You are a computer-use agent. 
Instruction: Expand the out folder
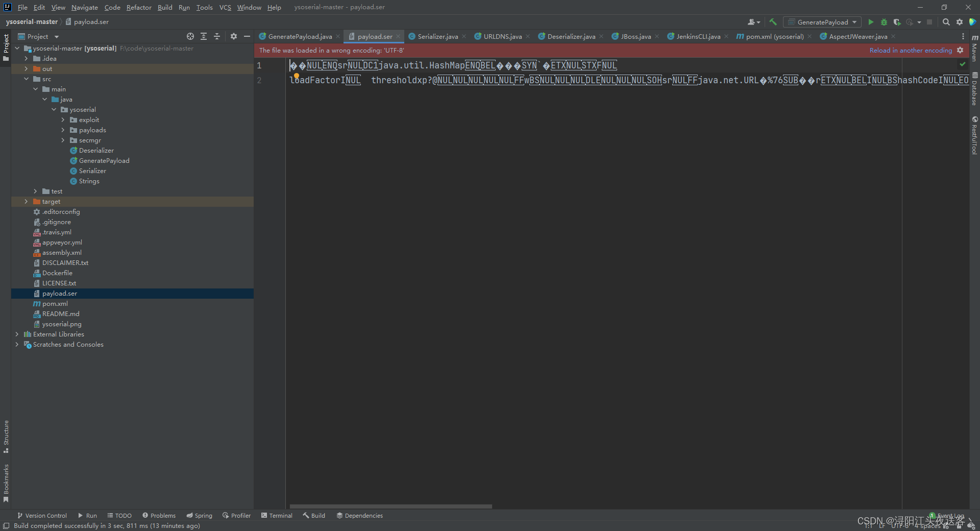(26, 69)
